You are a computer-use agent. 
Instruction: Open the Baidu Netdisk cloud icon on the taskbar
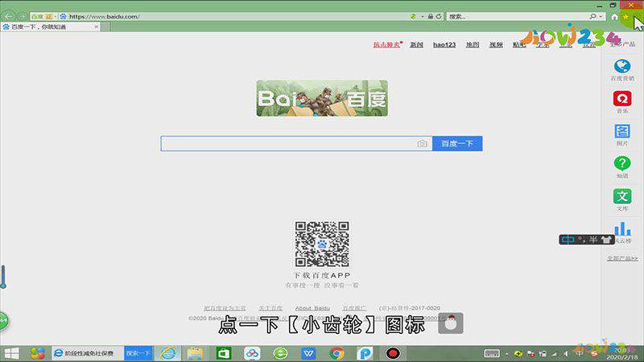point(252,353)
